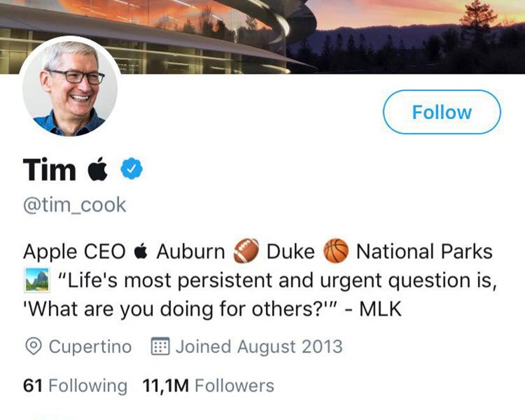Open the 11,1M Followers list
The image size is (525, 420).
click(209, 386)
